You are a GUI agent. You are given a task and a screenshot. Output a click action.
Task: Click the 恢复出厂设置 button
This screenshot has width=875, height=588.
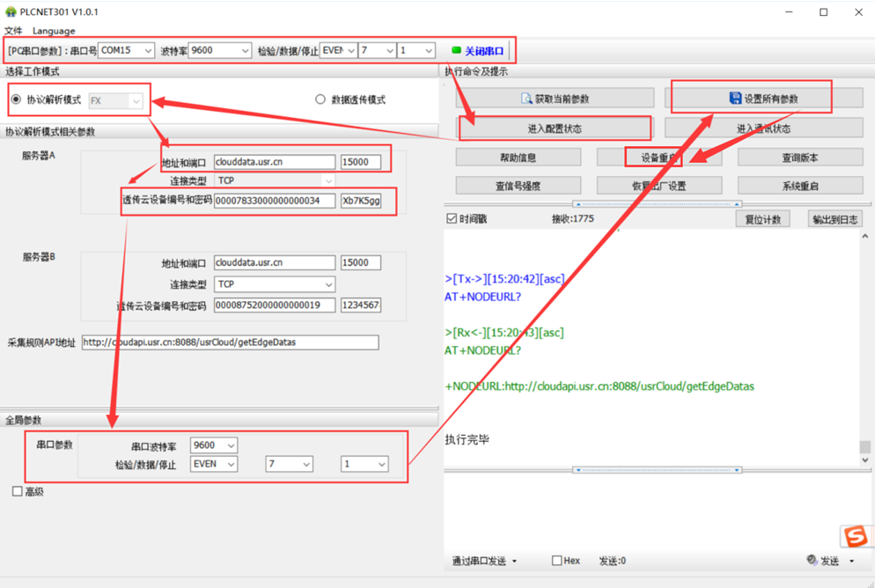658,186
